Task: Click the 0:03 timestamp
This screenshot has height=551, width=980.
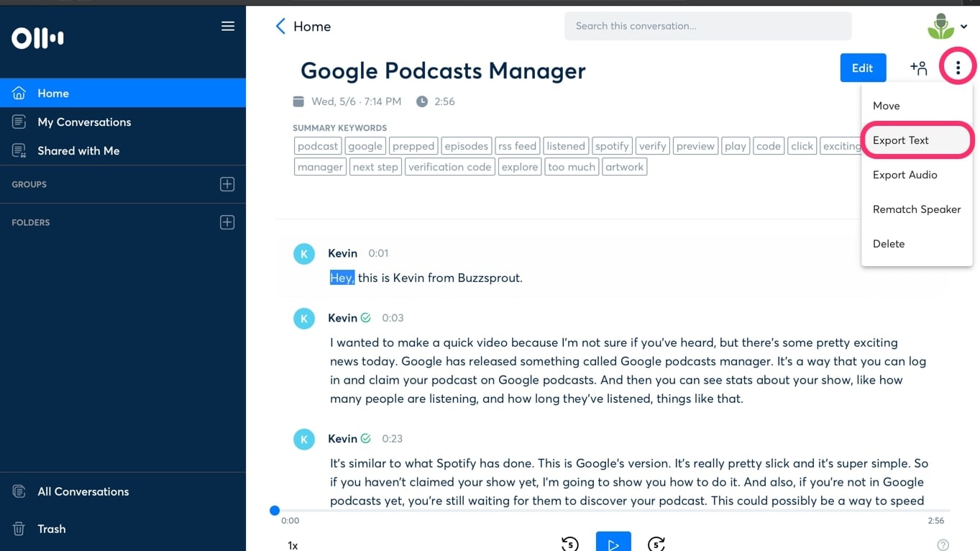Action: pyautogui.click(x=392, y=318)
